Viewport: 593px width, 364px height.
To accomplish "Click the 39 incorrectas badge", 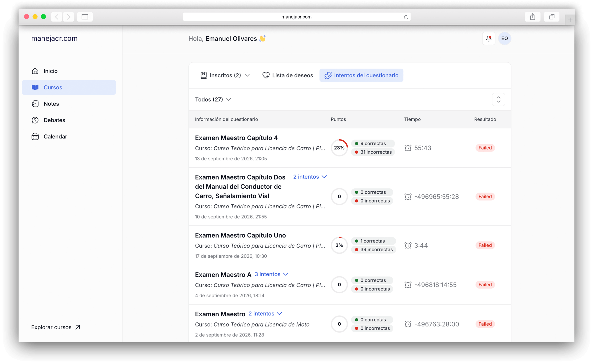I will tap(373, 250).
